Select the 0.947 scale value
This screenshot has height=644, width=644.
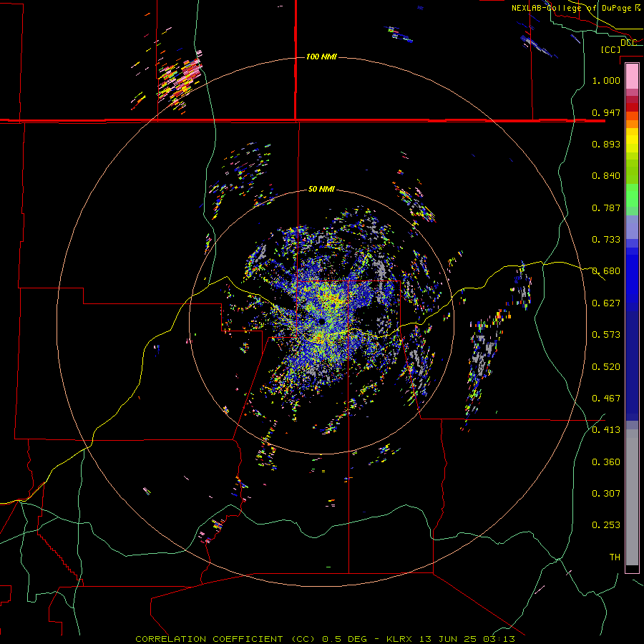click(x=606, y=112)
